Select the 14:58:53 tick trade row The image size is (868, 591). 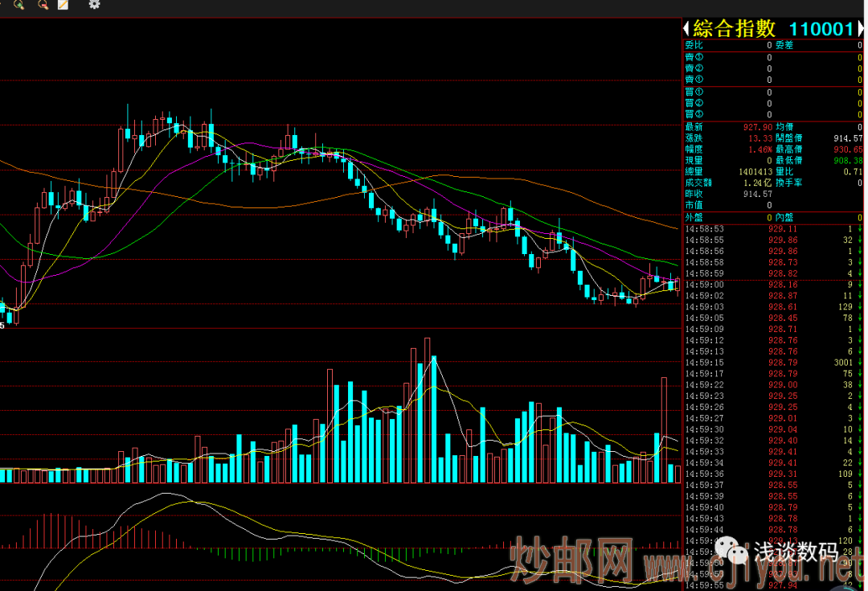point(772,228)
